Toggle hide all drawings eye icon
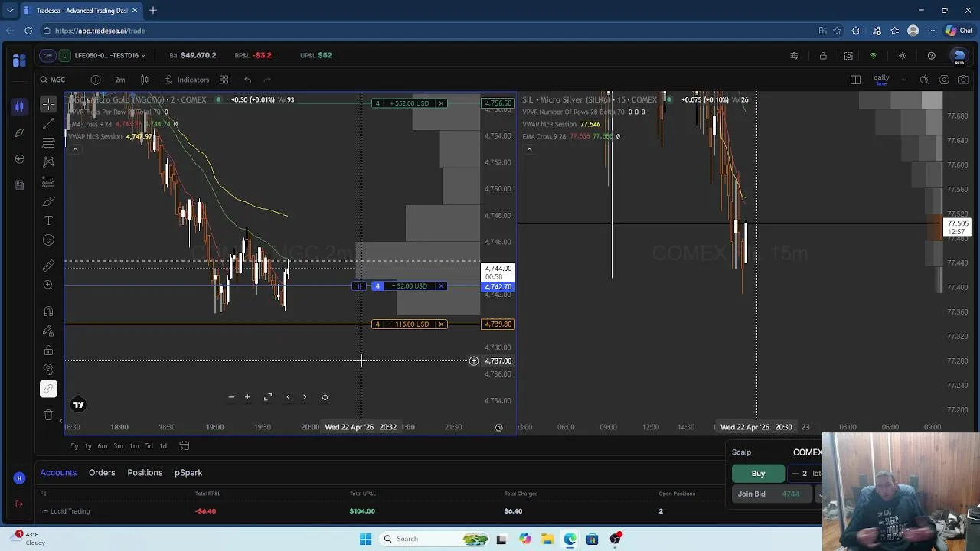The width and height of the screenshot is (980, 551). 48,370
